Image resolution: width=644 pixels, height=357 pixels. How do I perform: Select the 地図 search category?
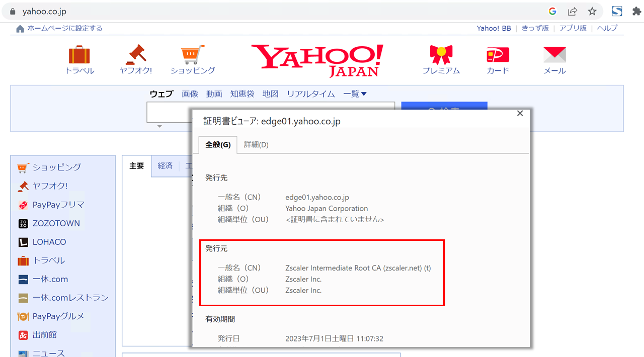pyautogui.click(x=271, y=94)
